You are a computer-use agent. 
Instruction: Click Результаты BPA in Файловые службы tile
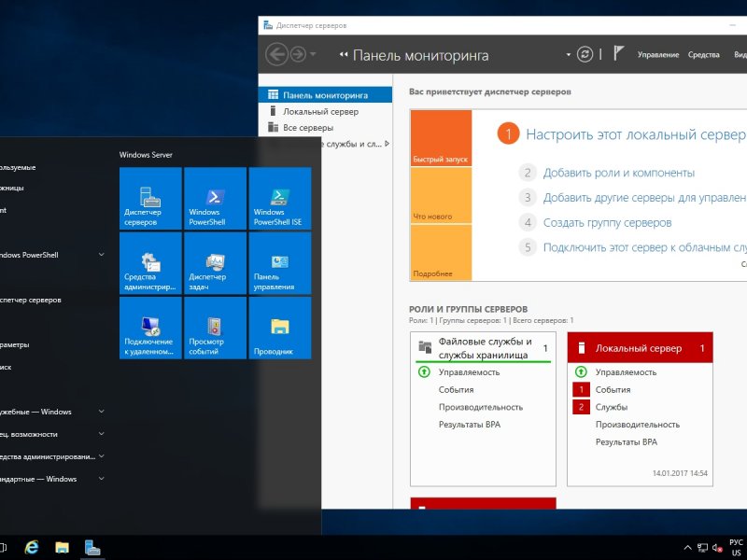point(470,425)
